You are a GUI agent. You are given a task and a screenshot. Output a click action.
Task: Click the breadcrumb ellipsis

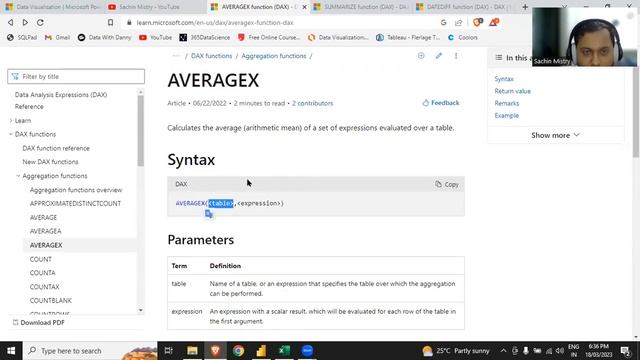(x=176, y=56)
